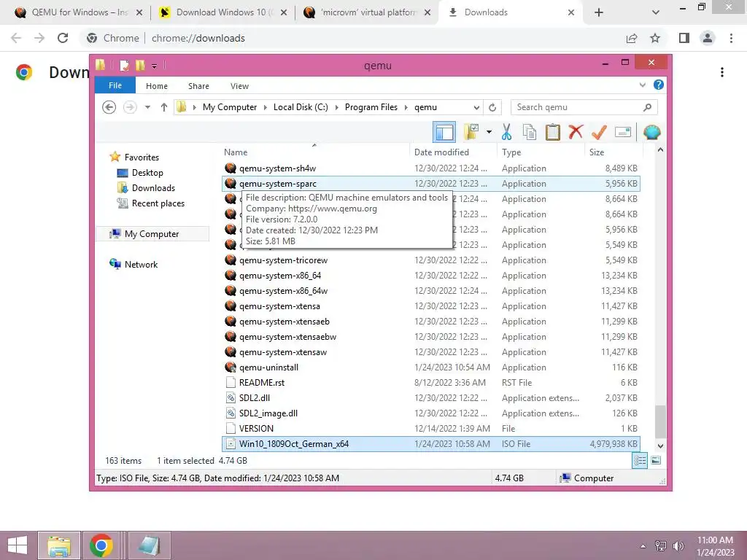Click the blue shell icon in toolbar
This screenshot has height=560, width=747.
click(x=651, y=132)
